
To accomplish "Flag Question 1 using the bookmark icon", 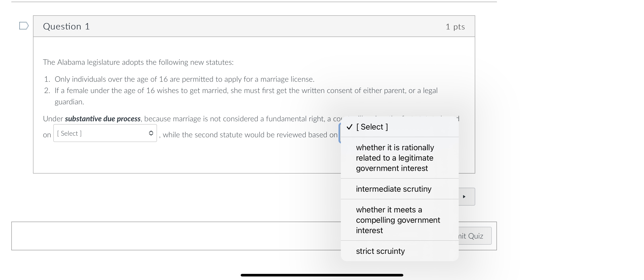I will (x=24, y=26).
